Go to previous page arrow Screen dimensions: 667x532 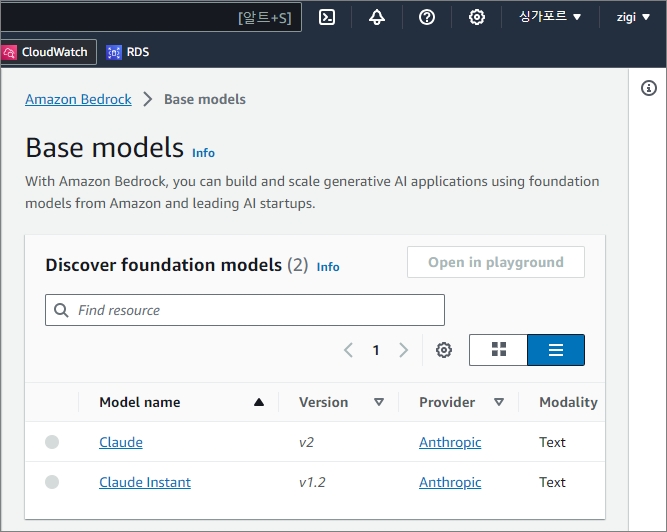348,350
